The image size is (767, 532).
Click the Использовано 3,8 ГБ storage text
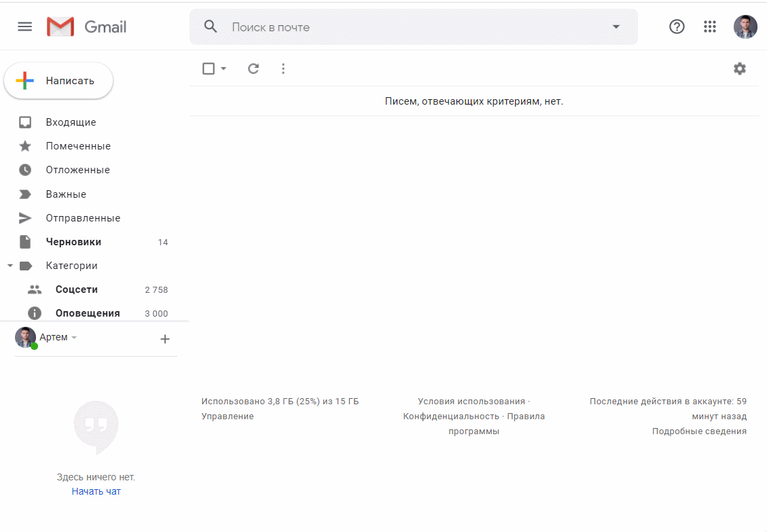click(x=280, y=402)
